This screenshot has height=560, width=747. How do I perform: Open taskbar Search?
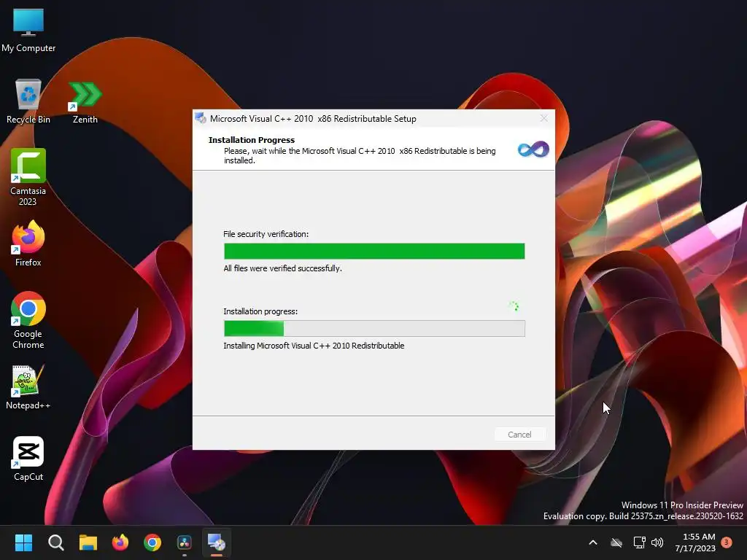[55, 542]
